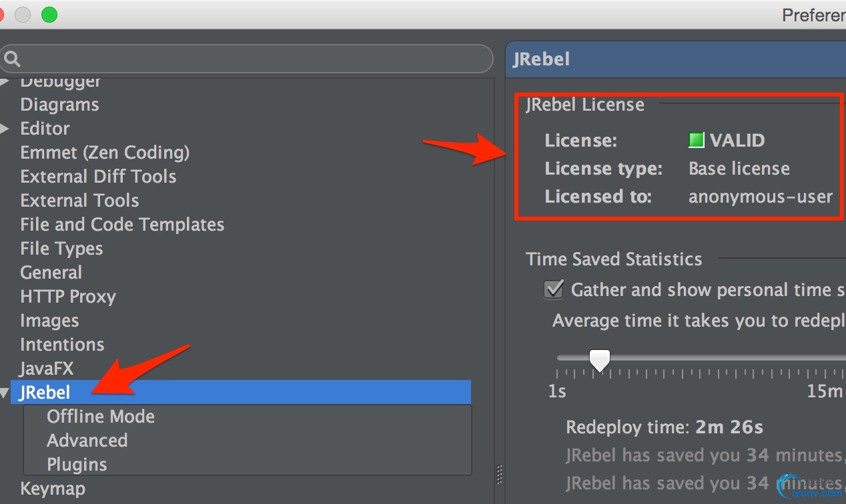Open the JRebel Plugins page

[77, 465]
